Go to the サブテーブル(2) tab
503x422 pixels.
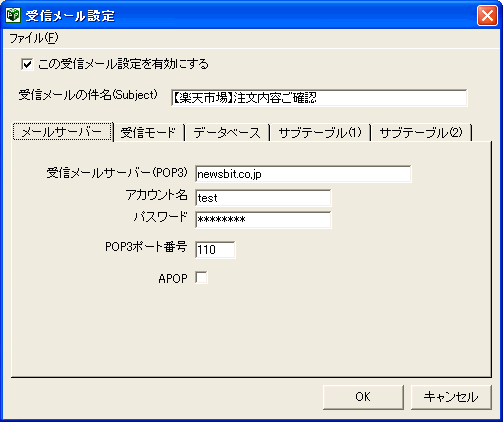[421, 133]
